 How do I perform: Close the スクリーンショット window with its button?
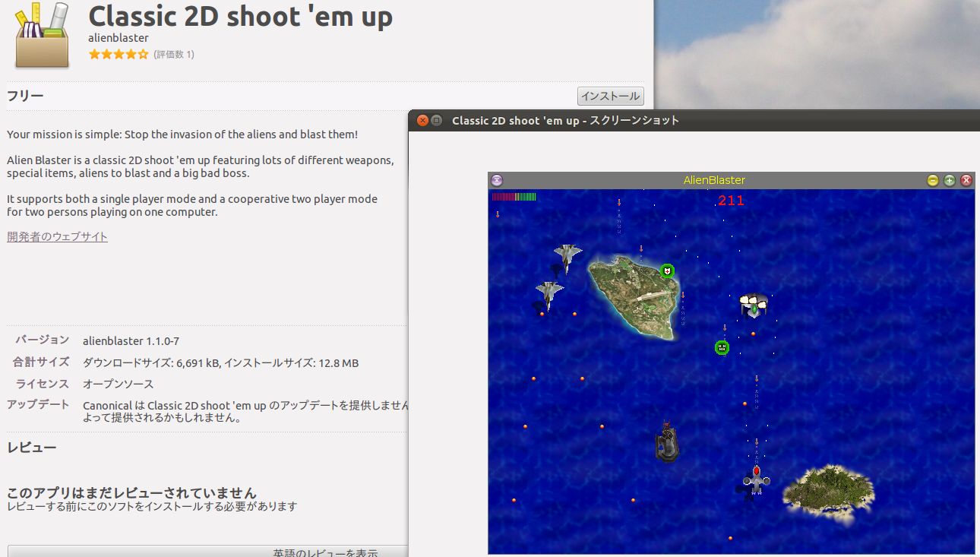point(422,120)
